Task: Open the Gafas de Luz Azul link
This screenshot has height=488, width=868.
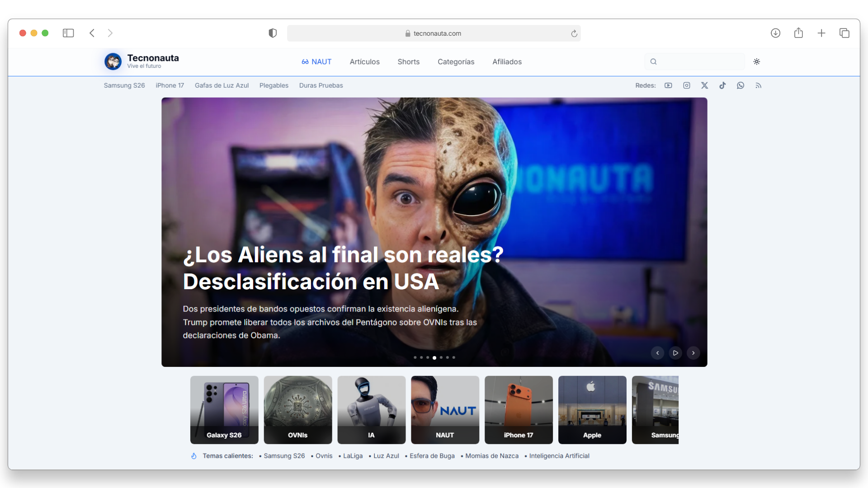Action: coord(222,85)
